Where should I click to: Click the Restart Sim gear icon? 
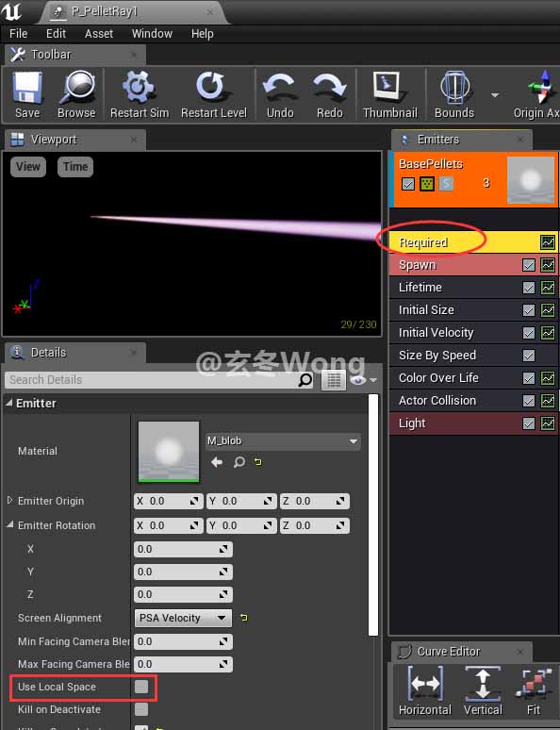pyautogui.click(x=139, y=87)
